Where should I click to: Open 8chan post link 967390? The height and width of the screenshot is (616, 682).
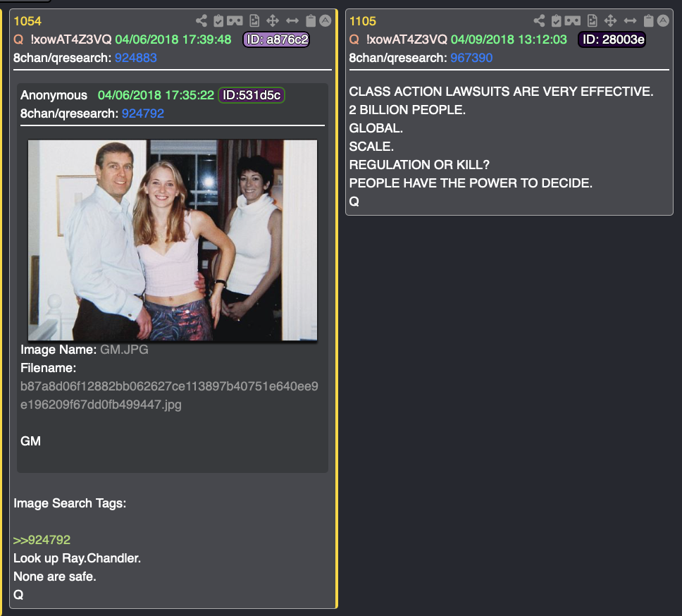coord(471,58)
